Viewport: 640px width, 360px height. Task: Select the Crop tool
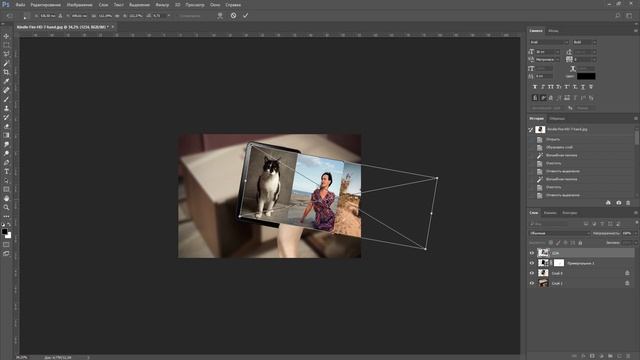6,72
